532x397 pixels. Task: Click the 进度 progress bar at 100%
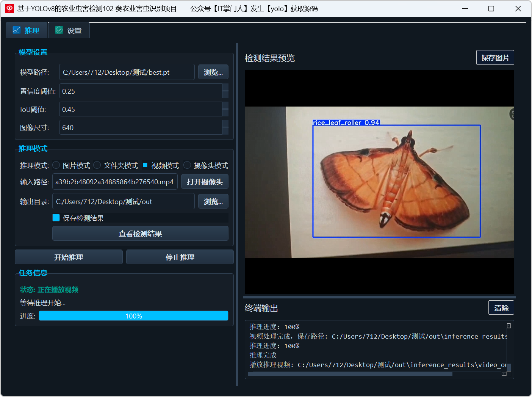[x=133, y=316]
